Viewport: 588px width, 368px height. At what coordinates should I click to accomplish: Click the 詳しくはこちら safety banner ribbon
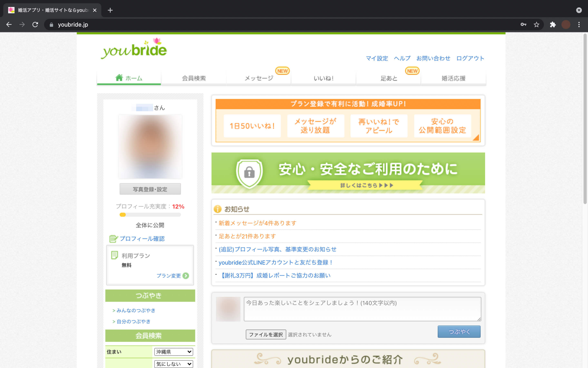click(x=365, y=185)
